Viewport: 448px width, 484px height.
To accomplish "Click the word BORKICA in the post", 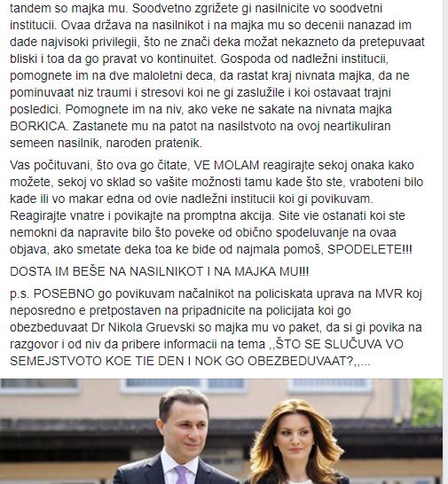I will click(x=37, y=126).
